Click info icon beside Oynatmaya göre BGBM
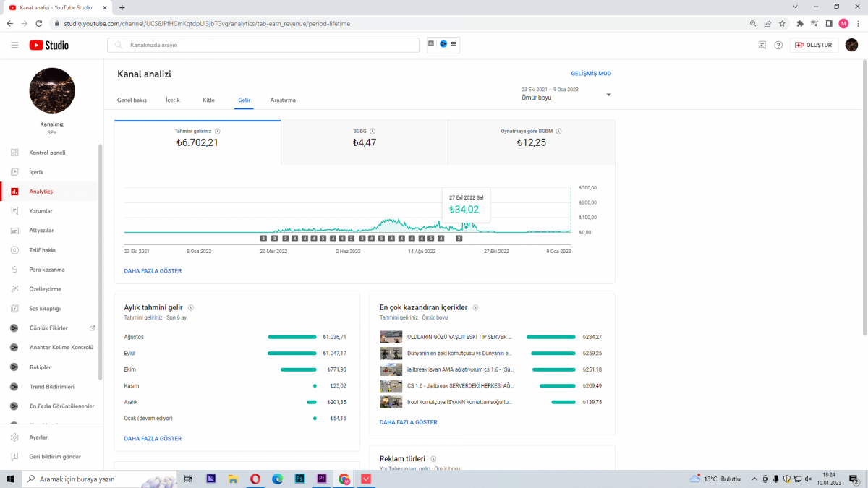Image resolution: width=868 pixels, height=488 pixels. pyautogui.click(x=559, y=132)
